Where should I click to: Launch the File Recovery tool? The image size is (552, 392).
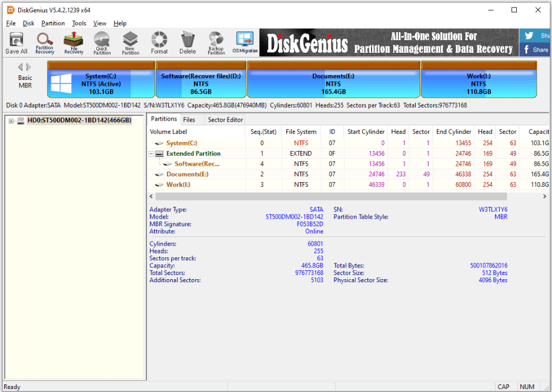pyautogui.click(x=73, y=43)
